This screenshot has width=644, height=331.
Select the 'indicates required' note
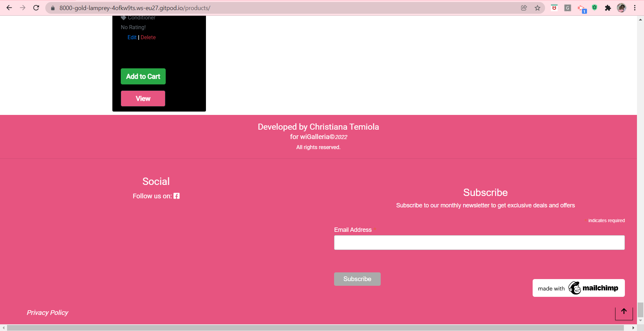[x=606, y=220]
